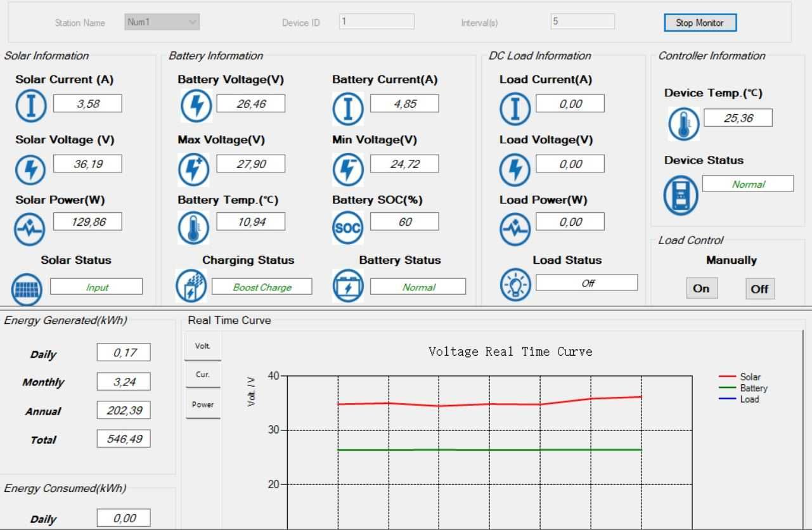The image size is (812, 530).
Task: Click the Battery Current ammeter icon
Action: [x=348, y=108]
